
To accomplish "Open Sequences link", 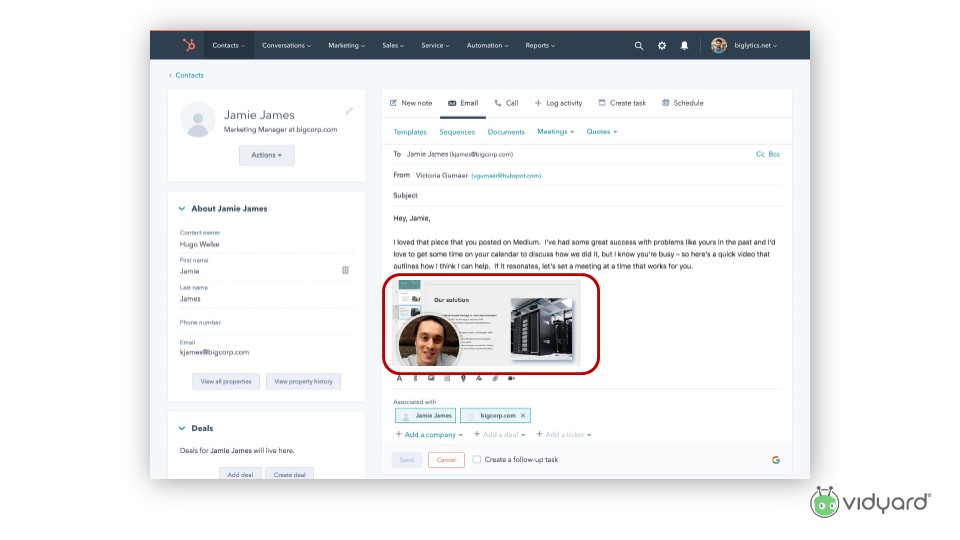I will 457,132.
